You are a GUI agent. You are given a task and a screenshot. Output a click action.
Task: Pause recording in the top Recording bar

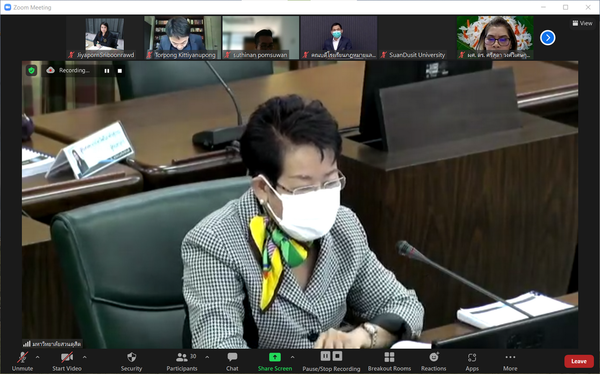click(107, 71)
